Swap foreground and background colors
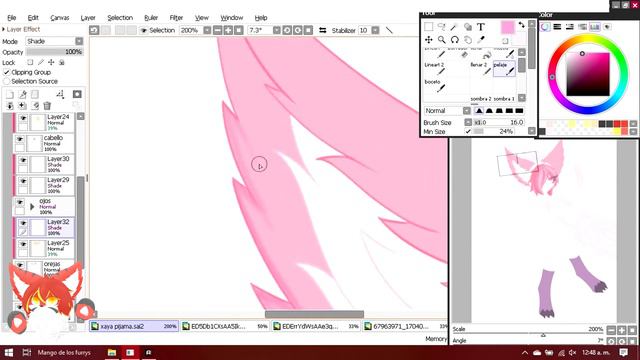 click(x=521, y=25)
